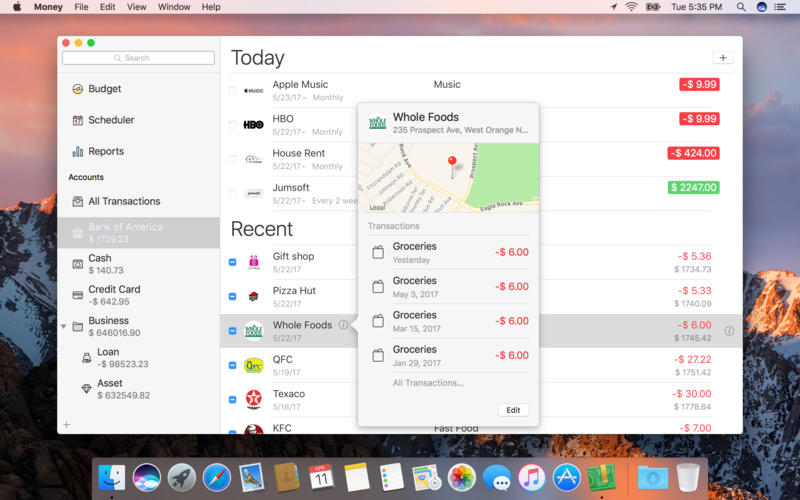Viewport: 800px width, 500px height.
Task: Open Spotlight search in menu bar
Action: 741,7
